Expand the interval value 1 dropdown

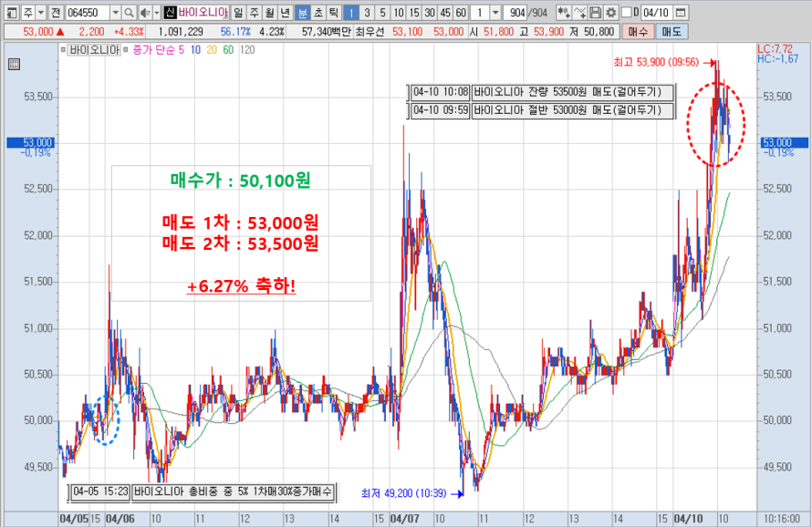click(495, 13)
